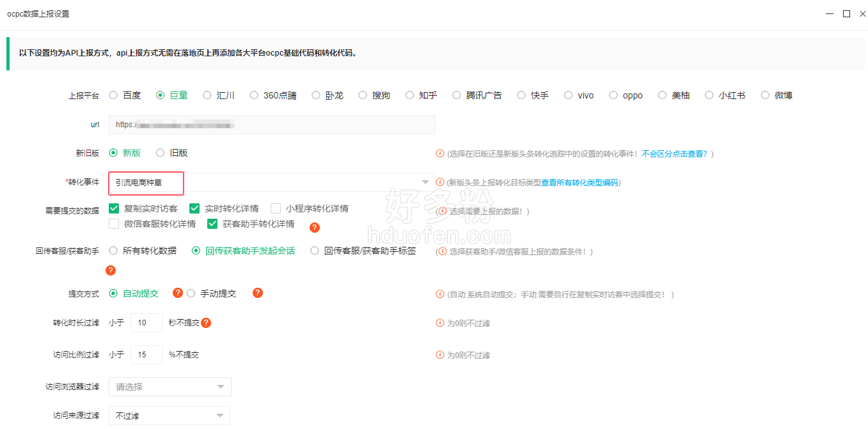The height and width of the screenshot is (429, 868).
Task: Click help icon next to 手动提交
Action: tap(258, 293)
